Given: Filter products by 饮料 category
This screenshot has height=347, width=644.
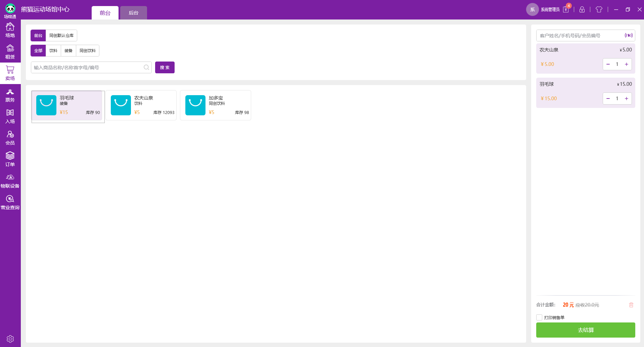Looking at the screenshot, I should (x=53, y=51).
